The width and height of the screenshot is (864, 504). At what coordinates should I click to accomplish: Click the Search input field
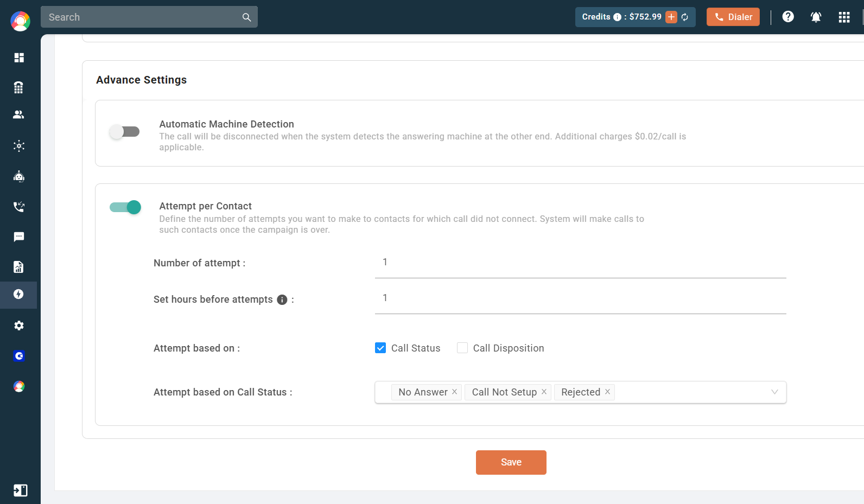(x=149, y=17)
